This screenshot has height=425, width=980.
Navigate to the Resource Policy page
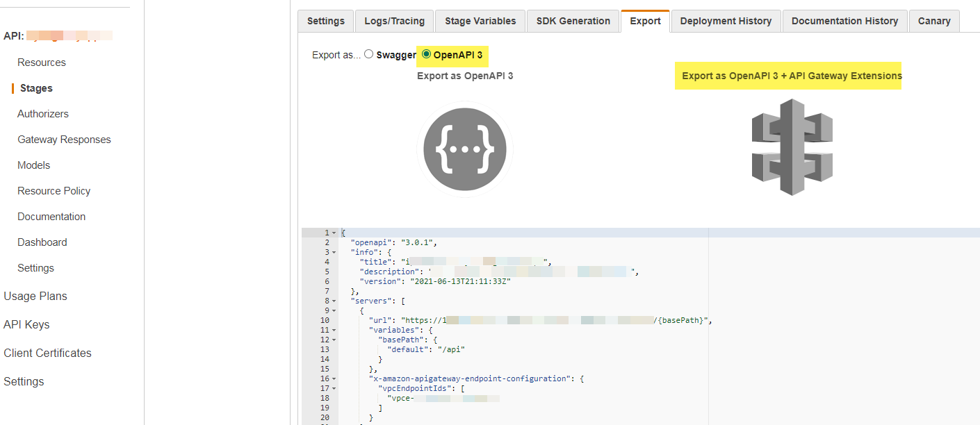click(54, 190)
